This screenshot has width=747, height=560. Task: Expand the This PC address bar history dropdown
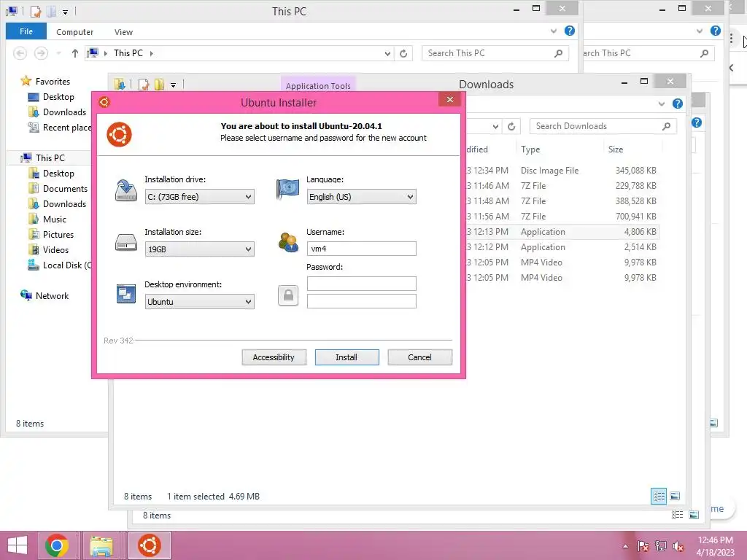(x=388, y=53)
